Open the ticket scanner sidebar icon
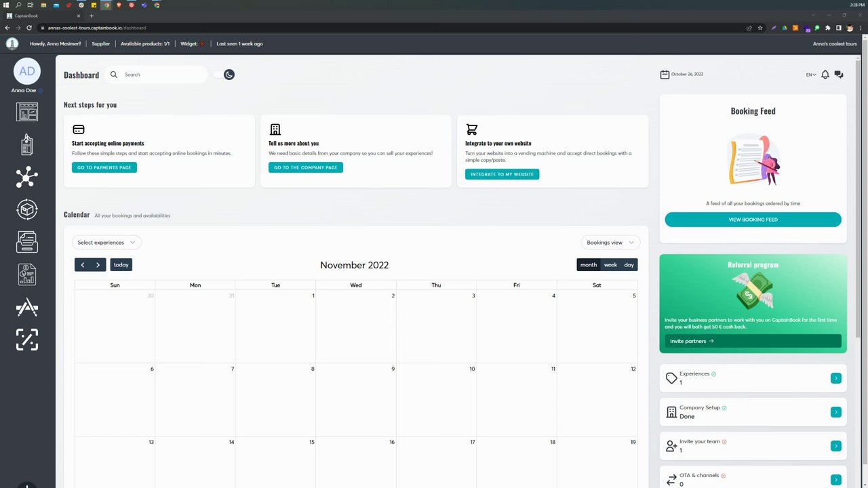The image size is (868, 488). [27, 340]
